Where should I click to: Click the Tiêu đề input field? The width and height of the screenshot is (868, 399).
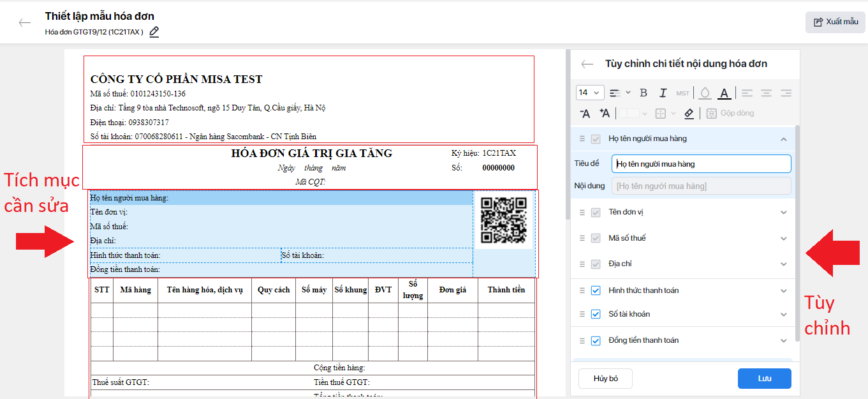pyautogui.click(x=701, y=163)
